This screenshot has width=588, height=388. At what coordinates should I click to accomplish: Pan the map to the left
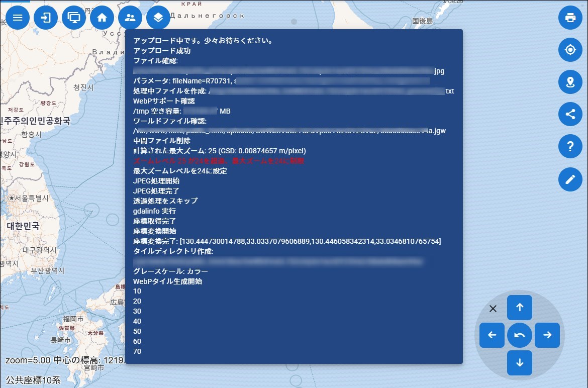(492, 335)
